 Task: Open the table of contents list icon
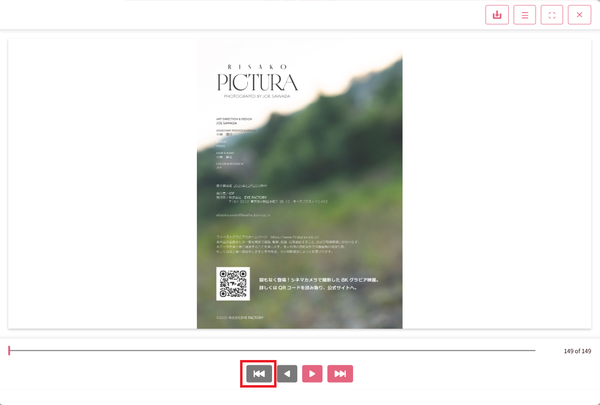pos(524,16)
